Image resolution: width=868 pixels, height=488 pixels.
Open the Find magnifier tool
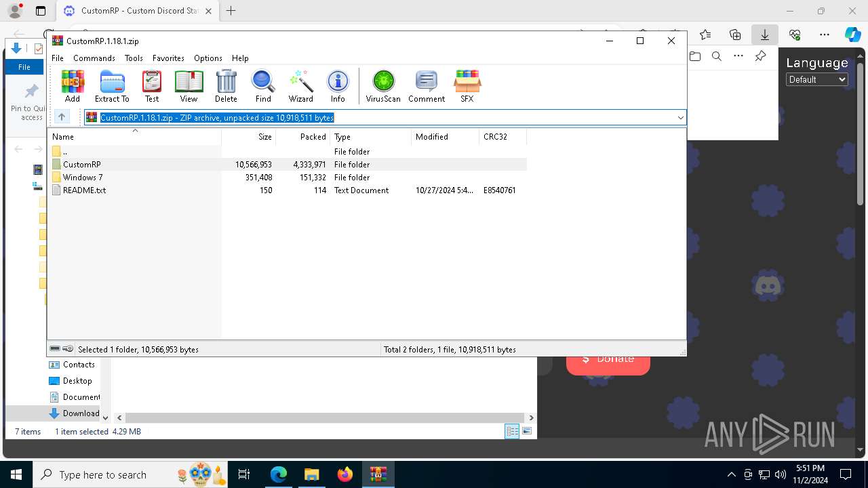(263, 86)
